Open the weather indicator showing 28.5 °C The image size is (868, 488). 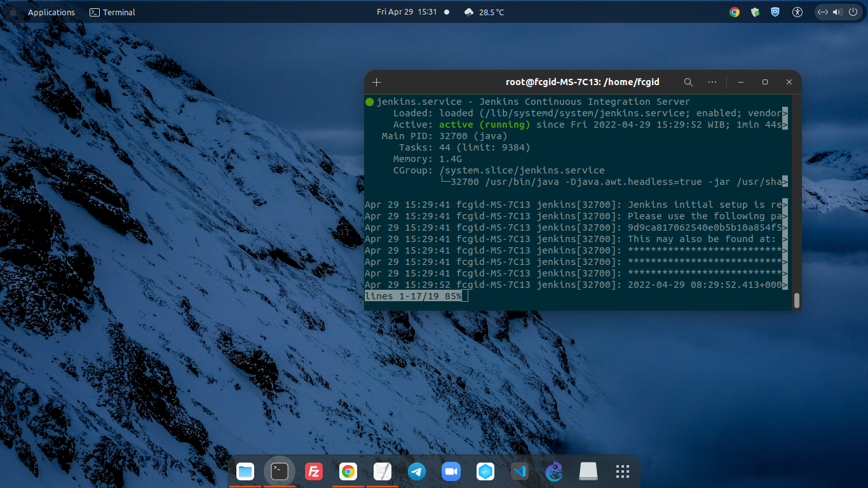484,12
